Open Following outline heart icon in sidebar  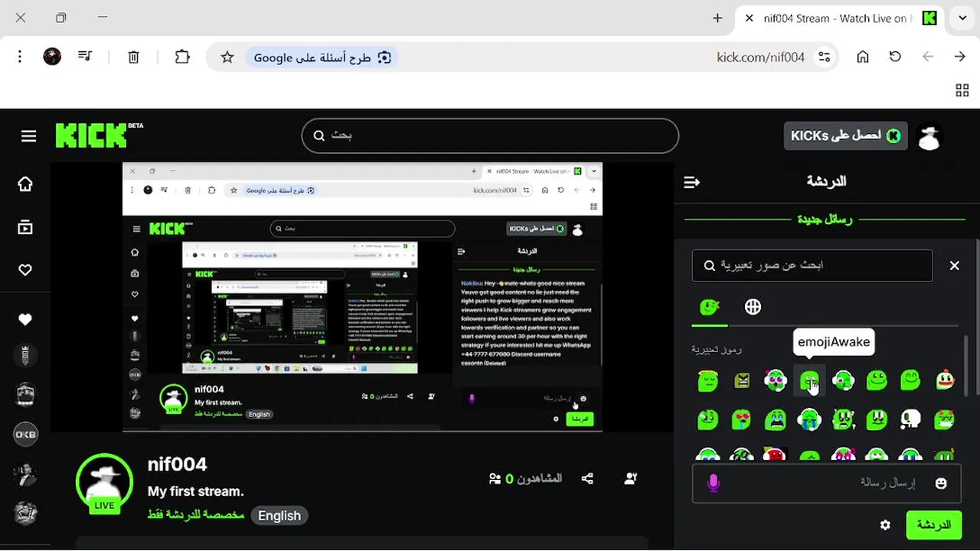click(25, 270)
